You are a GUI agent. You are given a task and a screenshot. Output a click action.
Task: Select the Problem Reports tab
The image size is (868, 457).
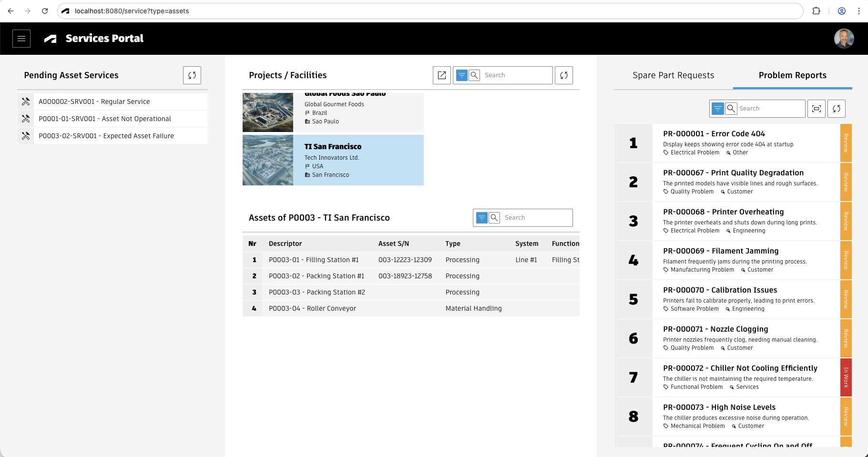point(792,75)
